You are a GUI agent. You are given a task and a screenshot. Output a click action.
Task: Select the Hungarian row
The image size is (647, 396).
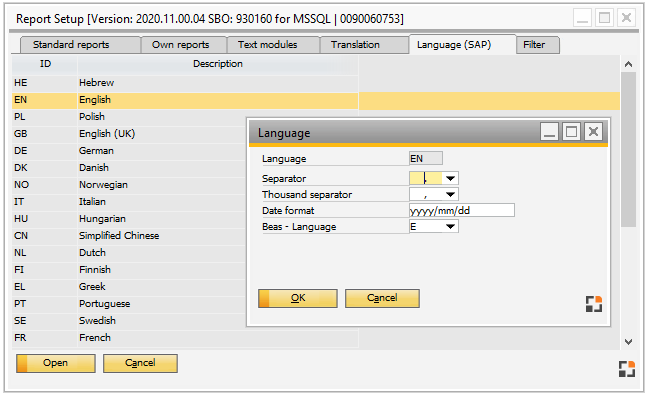(129, 219)
